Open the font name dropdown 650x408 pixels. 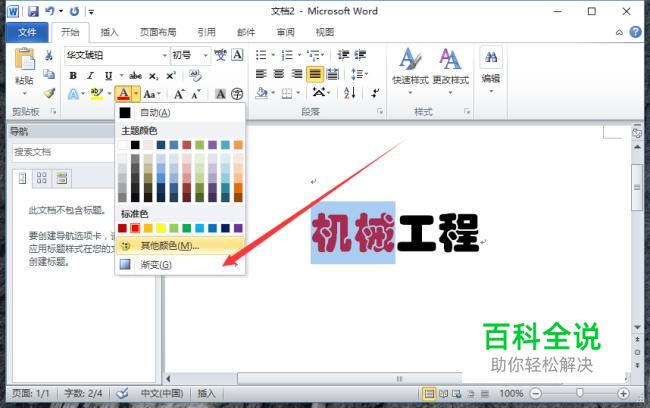click(165, 55)
